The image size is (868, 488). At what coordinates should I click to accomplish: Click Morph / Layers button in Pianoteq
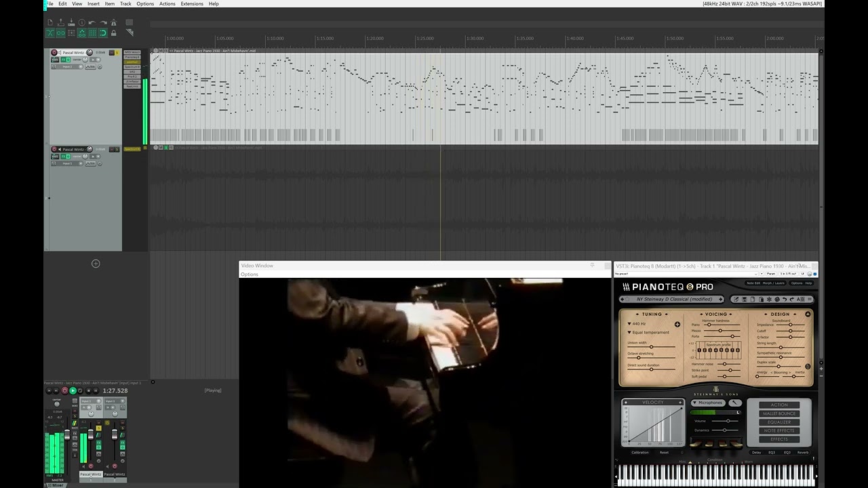tap(774, 283)
